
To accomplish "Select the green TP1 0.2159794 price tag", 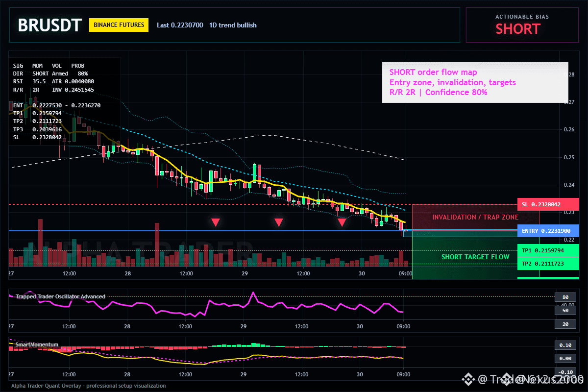I will [x=548, y=250].
